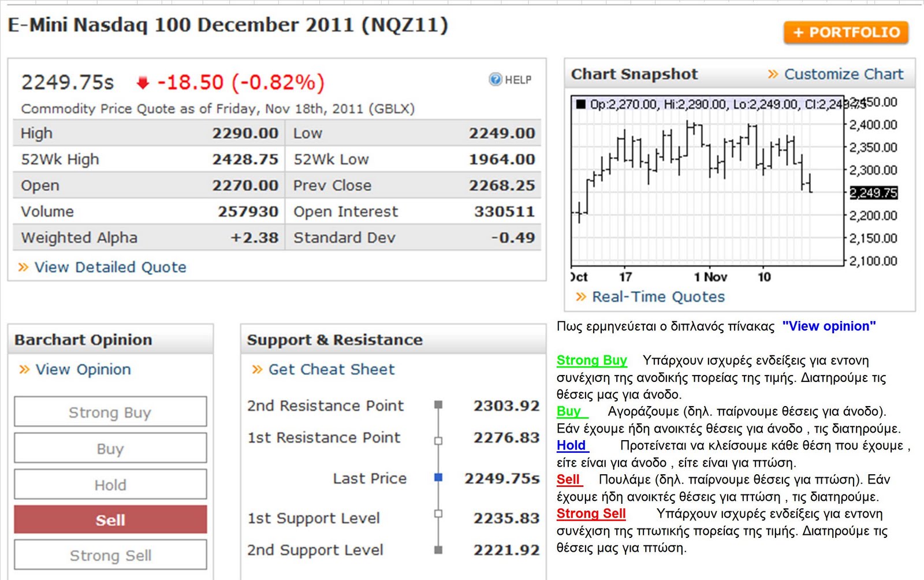Click the 2nd Support Level value 2221.92
The width and height of the screenshot is (924, 580).
point(506,550)
